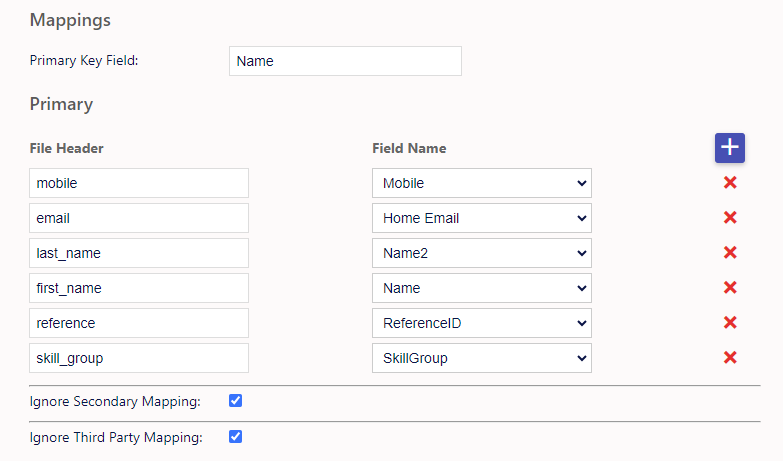Add a new mapping row with plus button

coord(730,148)
